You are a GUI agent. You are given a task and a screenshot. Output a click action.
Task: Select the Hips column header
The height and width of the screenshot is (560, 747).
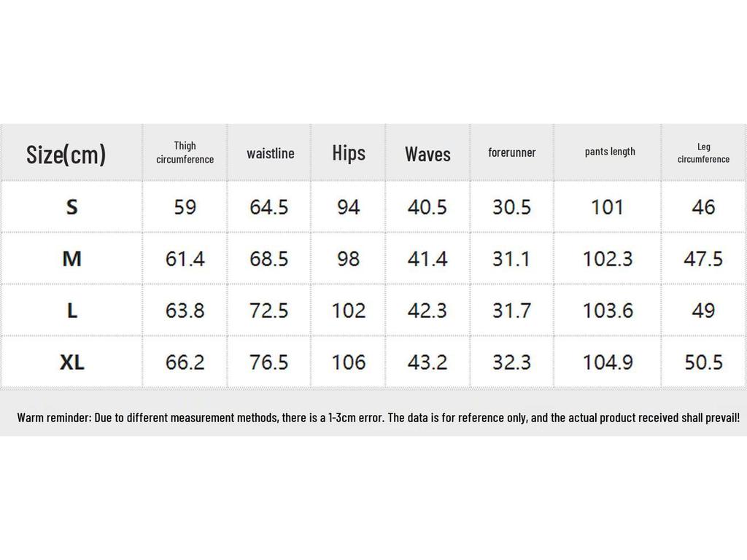point(349,153)
